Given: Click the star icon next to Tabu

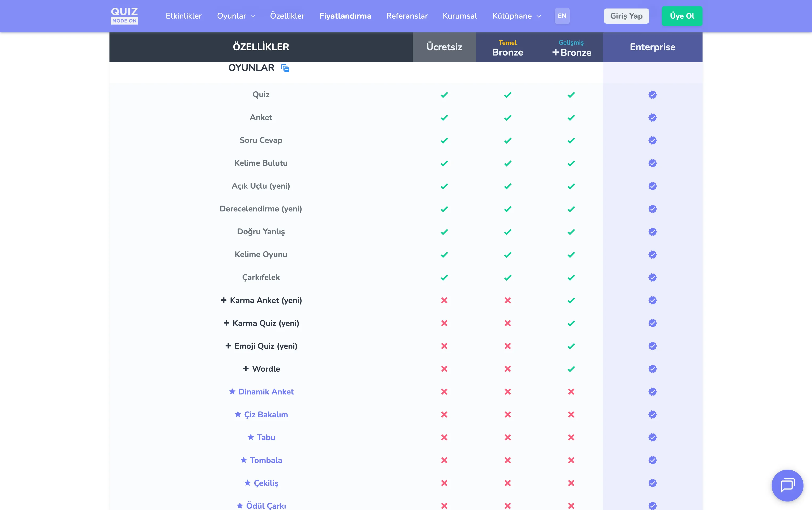Looking at the screenshot, I should point(251,437).
